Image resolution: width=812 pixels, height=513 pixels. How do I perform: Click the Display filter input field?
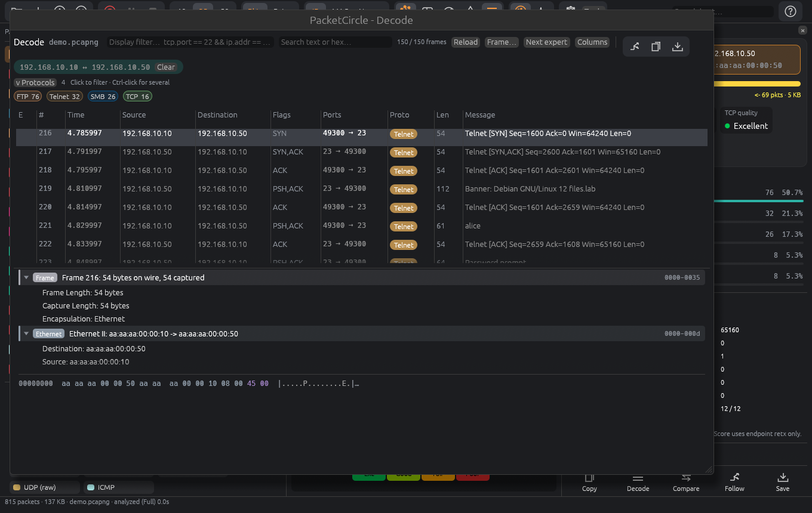[190, 42]
